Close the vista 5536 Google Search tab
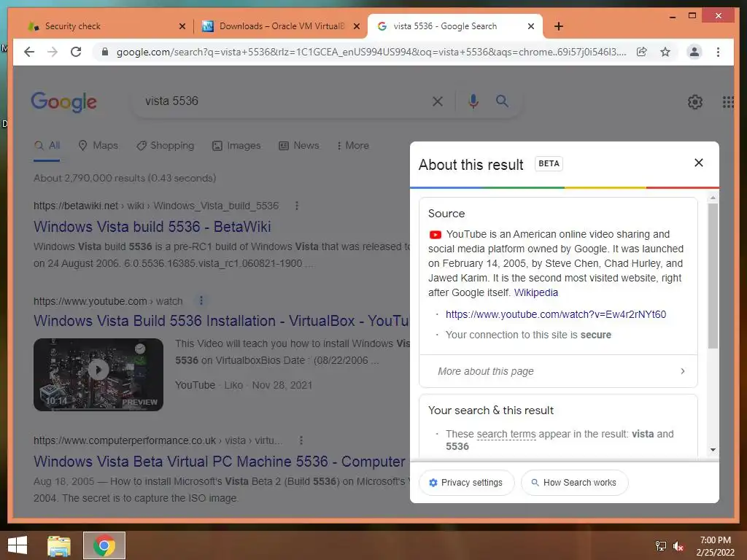 pos(531,26)
